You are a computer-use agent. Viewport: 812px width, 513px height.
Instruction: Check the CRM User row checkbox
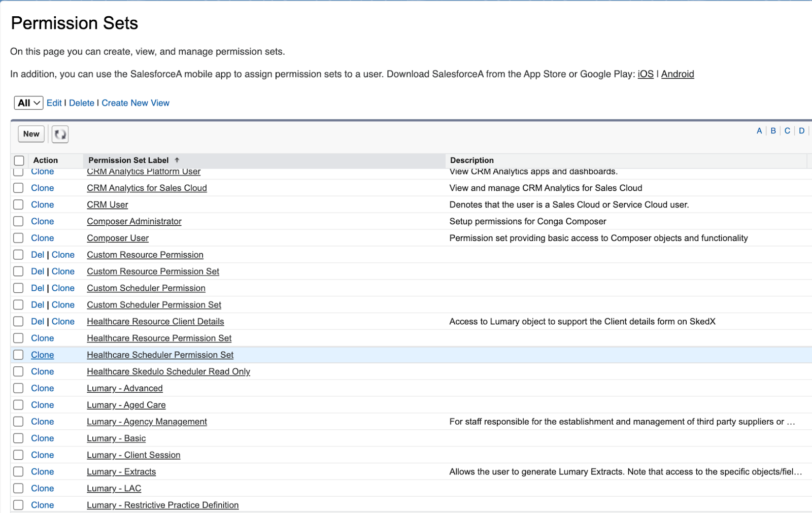(18, 204)
